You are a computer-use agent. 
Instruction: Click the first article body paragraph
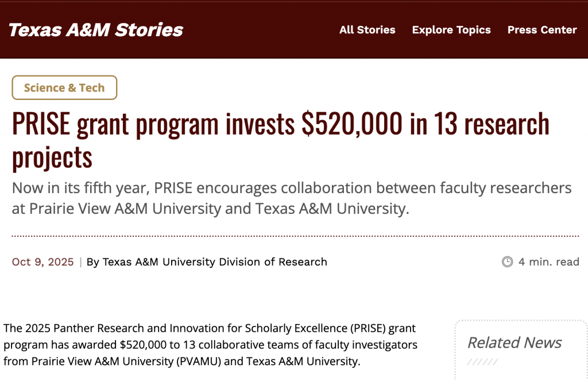point(210,345)
